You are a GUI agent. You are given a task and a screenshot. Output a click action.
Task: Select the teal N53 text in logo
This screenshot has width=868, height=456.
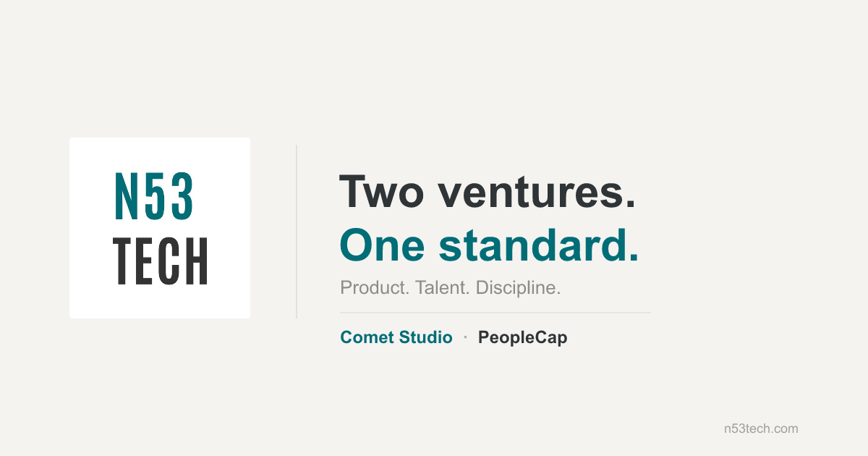155,195
